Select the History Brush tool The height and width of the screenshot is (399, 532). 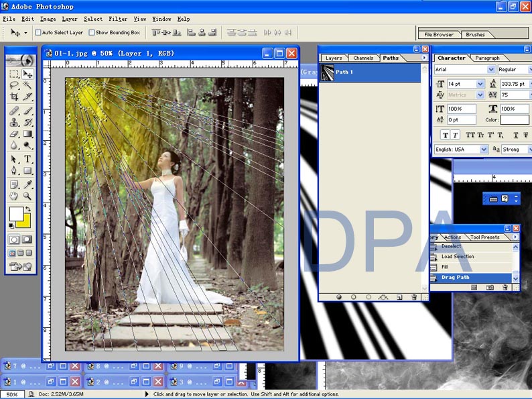click(27, 122)
